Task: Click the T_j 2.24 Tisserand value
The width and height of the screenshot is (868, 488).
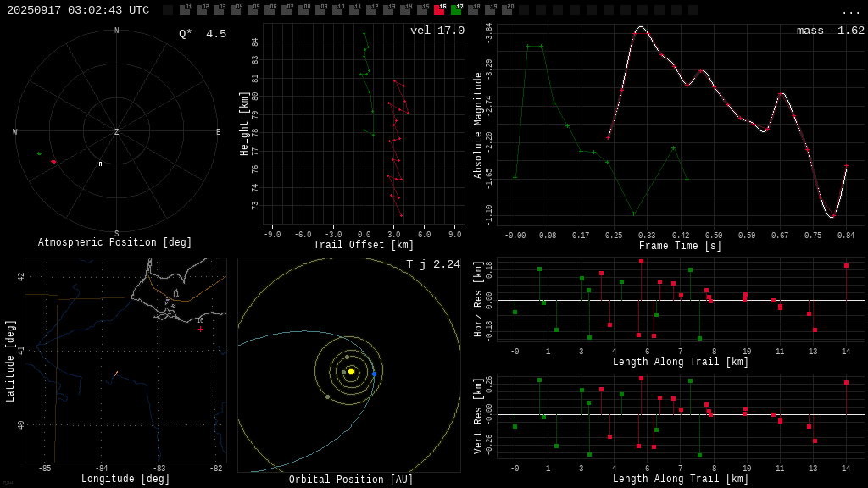Action: pyautogui.click(x=433, y=264)
